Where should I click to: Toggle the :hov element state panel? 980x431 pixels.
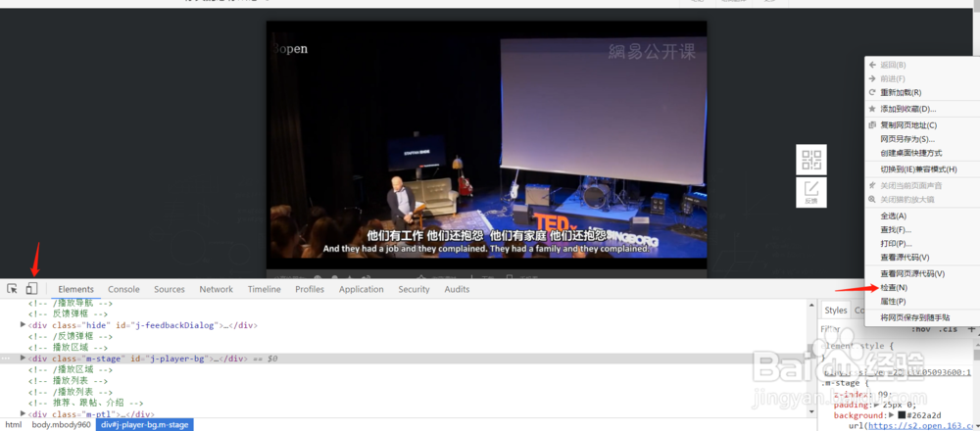tap(923, 328)
